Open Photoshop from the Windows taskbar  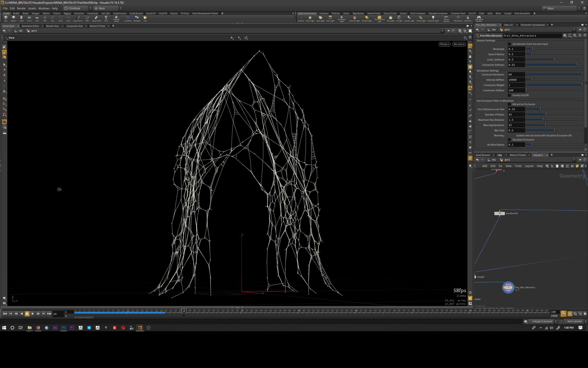coord(63,328)
